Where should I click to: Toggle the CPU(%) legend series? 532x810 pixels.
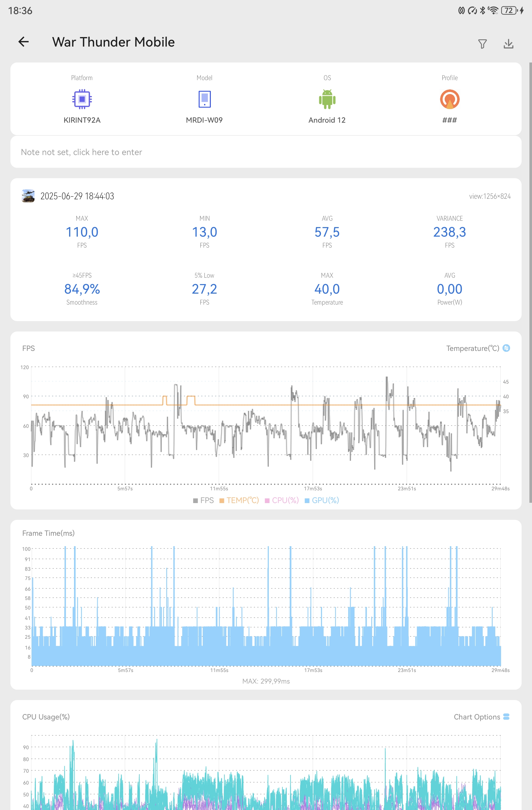click(282, 500)
